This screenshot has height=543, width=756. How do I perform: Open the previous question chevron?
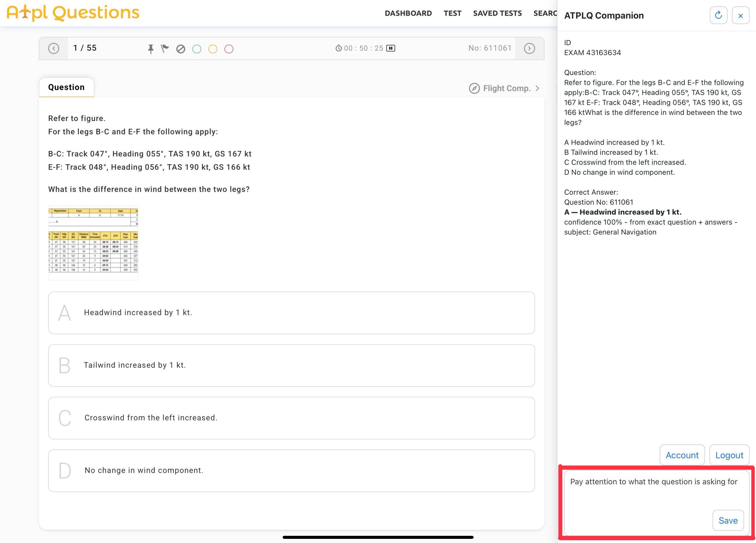tap(53, 48)
